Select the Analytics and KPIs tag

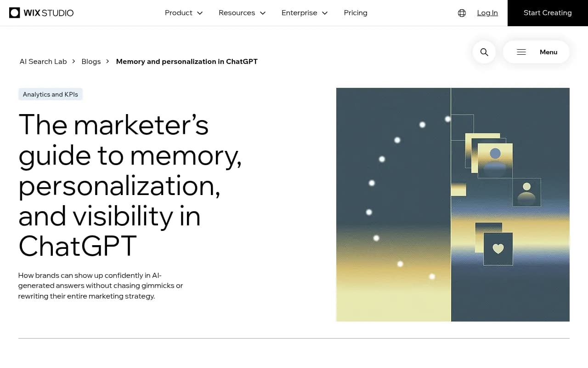51,94
